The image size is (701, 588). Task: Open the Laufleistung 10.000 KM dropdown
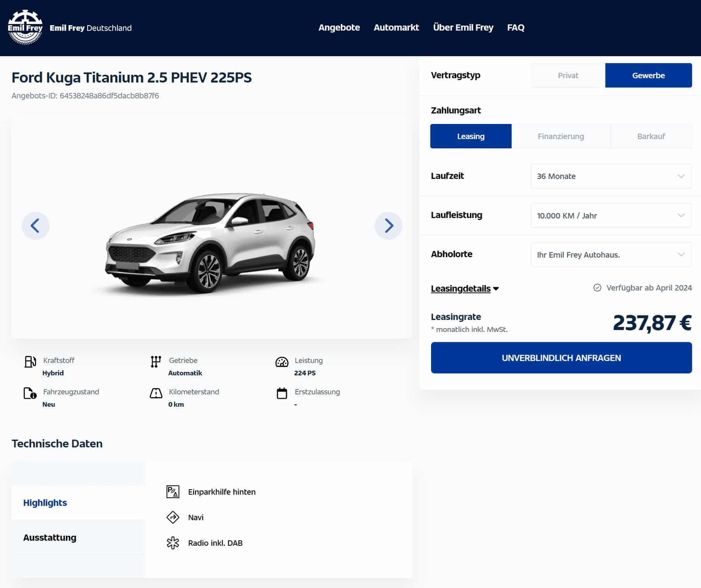(x=611, y=215)
